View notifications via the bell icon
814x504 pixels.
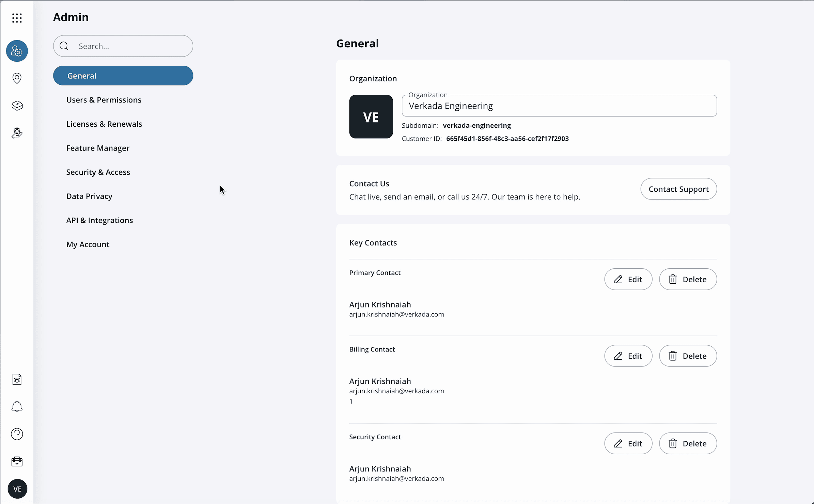point(17,407)
